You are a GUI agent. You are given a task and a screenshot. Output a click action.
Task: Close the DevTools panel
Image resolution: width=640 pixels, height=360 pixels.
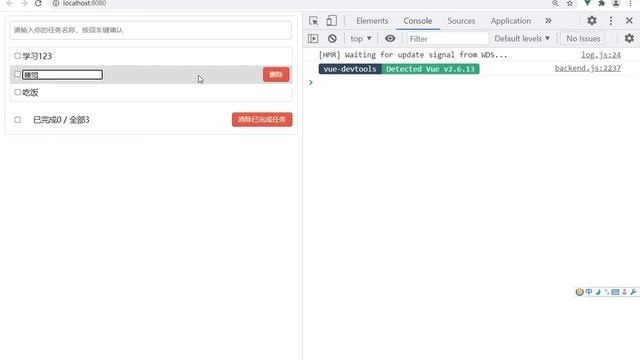point(629,20)
